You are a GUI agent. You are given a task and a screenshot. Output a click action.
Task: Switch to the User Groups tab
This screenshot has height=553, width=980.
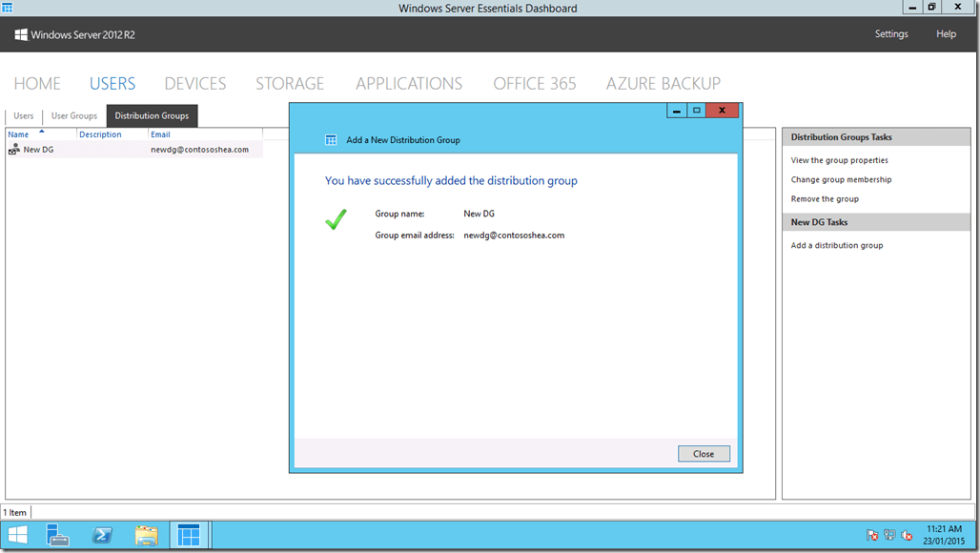pyautogui.click(x=73, y=115)
